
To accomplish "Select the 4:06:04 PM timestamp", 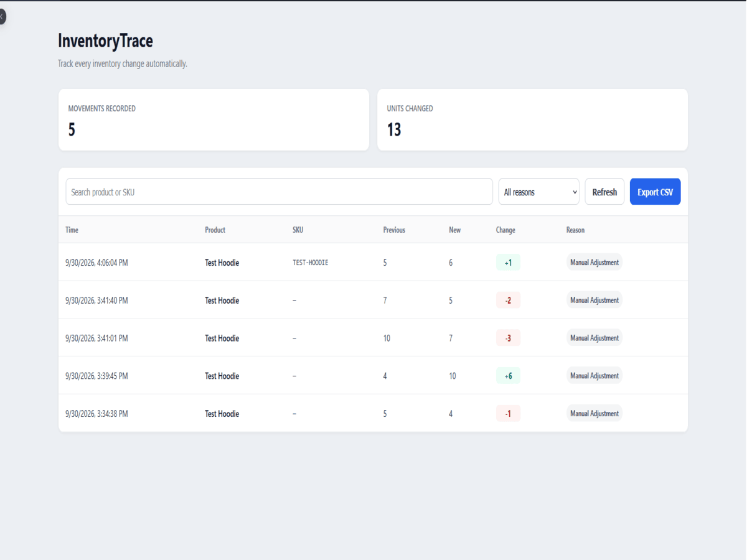I will click(96, 263).
